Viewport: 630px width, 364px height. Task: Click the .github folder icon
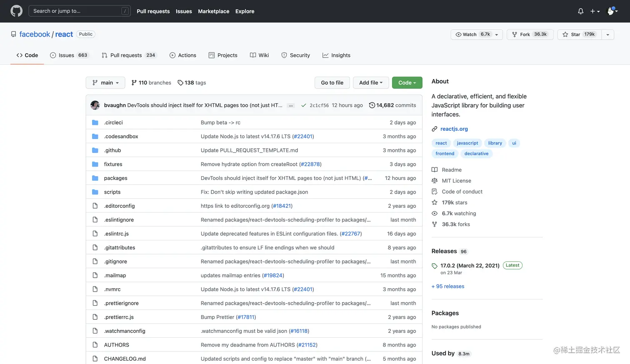click(95, 150)
